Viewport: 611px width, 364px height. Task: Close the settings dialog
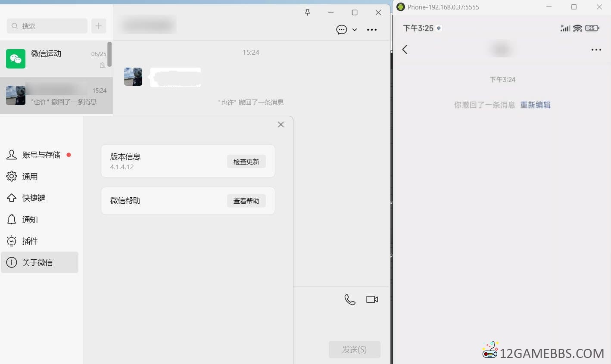[x=281, y=124]
